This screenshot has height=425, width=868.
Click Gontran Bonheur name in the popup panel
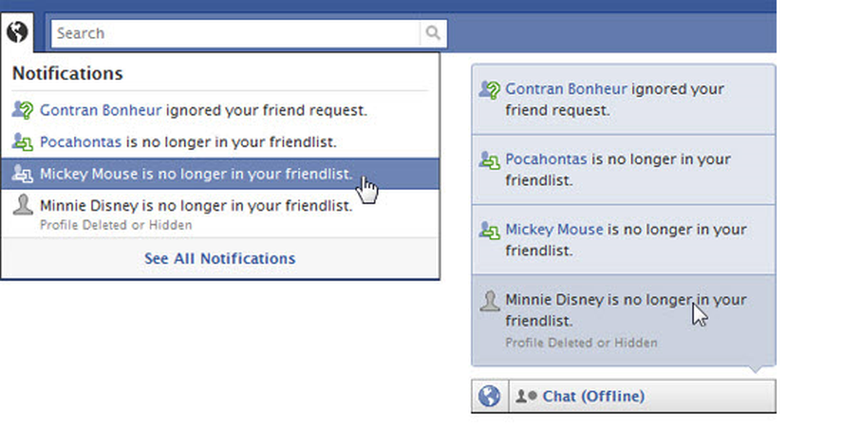(x=566, y=90)
